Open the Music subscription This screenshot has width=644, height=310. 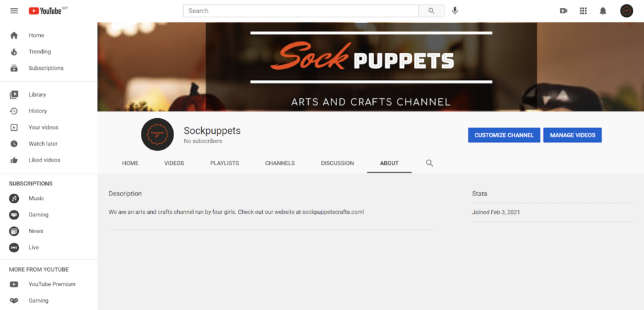pyautogui.click(x=36, y=198)
